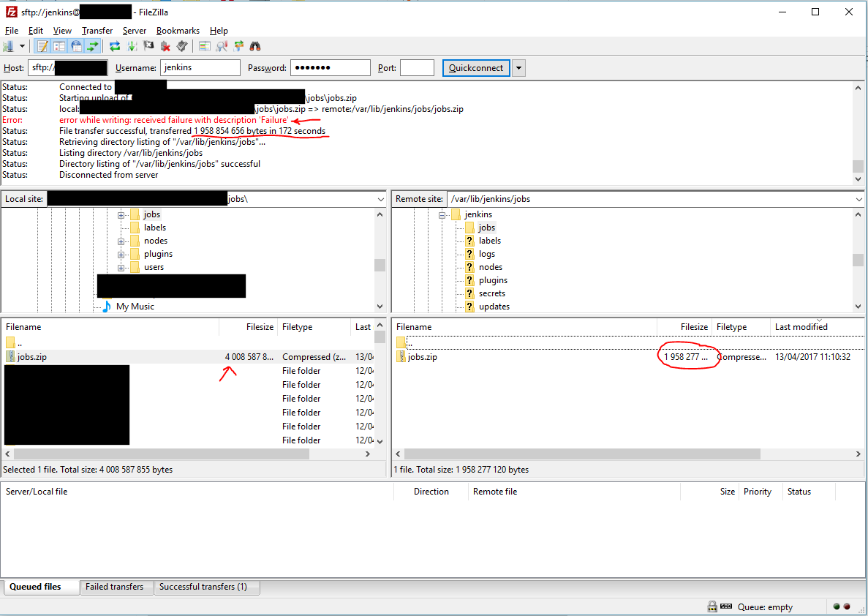Sort remote list by Last modified column
Viewport: 868px width, 616px height.
[817, 327]
